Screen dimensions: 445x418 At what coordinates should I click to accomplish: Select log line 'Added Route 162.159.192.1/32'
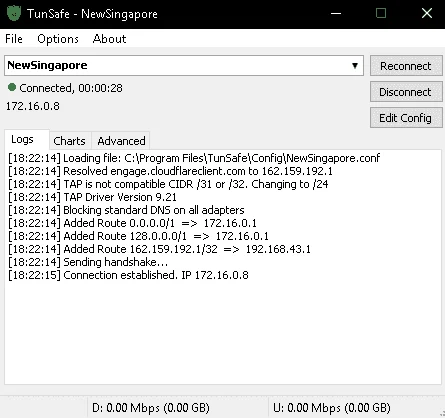point(159,249)
